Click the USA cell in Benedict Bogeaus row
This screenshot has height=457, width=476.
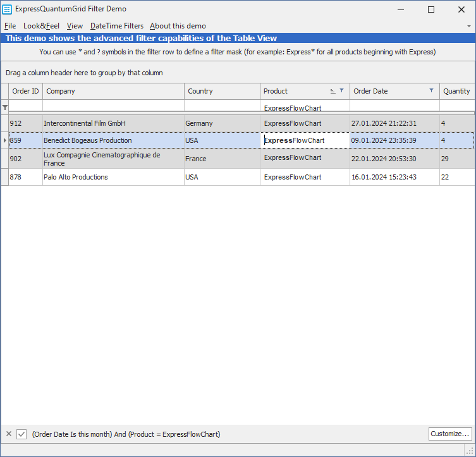coord(222,140)
